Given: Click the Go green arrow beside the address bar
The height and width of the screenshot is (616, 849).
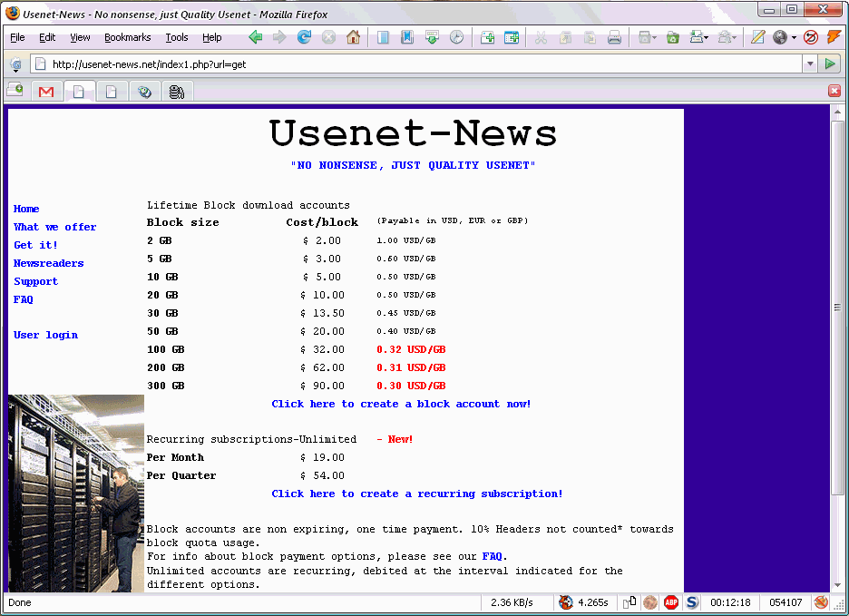Looking at the screenshot, I should click(x=830, y=64).
